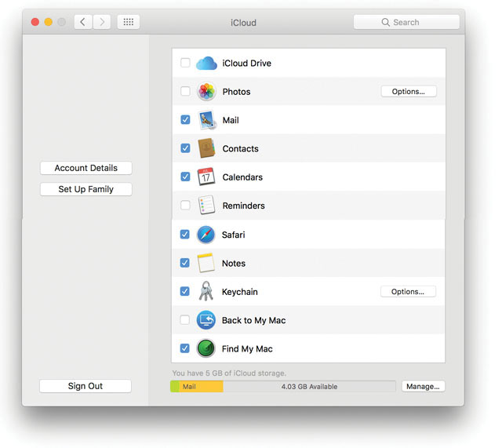The image size is (502, 448).
Task: Click the Back to My Mac icon
Action: pyautogui.click(x=206, y=320)
